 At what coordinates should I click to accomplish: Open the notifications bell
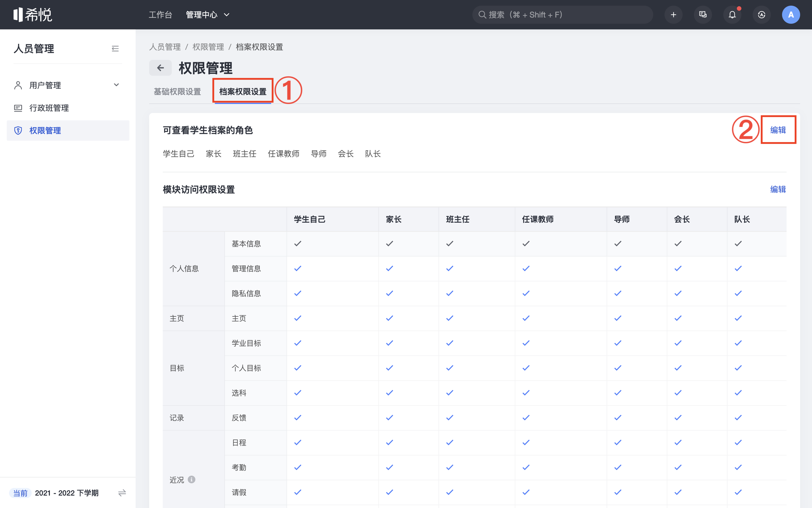click(x=732, y=15)
